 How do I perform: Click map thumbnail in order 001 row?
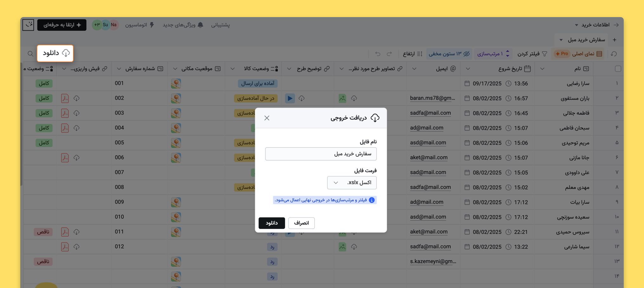point(176,84)
